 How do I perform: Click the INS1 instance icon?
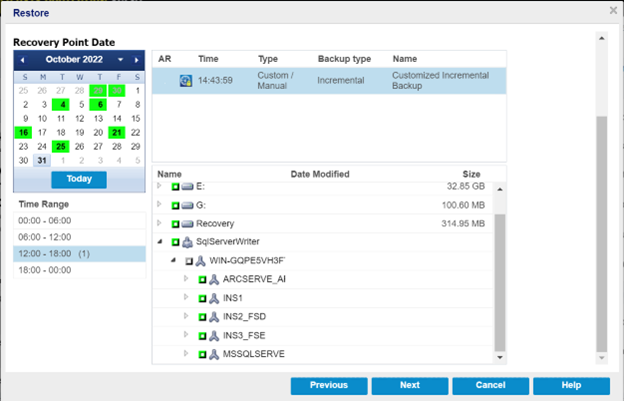click(214, 298)
